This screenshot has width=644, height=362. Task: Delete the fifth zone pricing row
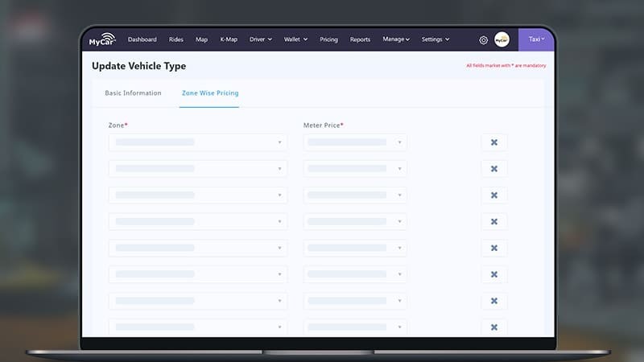(x=494, y=248)
